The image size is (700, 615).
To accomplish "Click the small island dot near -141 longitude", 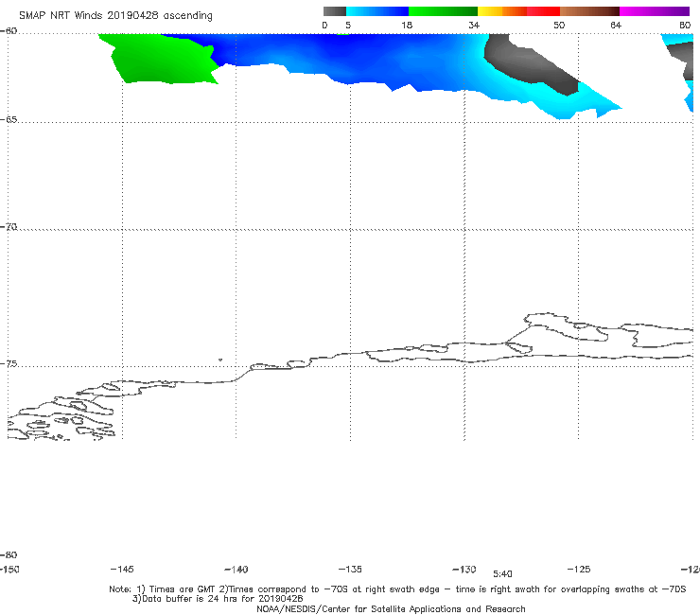I will click(220, 360).
